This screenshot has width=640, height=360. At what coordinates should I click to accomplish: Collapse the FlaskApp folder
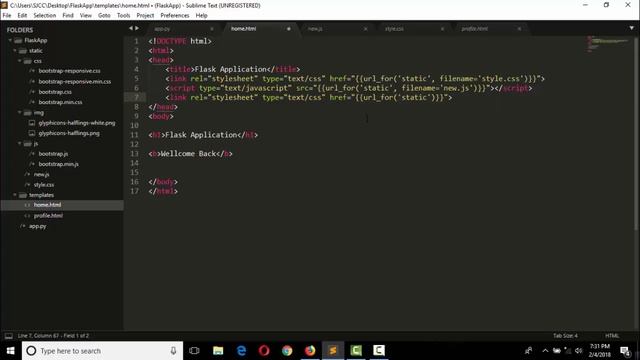(x=10, y=40)
